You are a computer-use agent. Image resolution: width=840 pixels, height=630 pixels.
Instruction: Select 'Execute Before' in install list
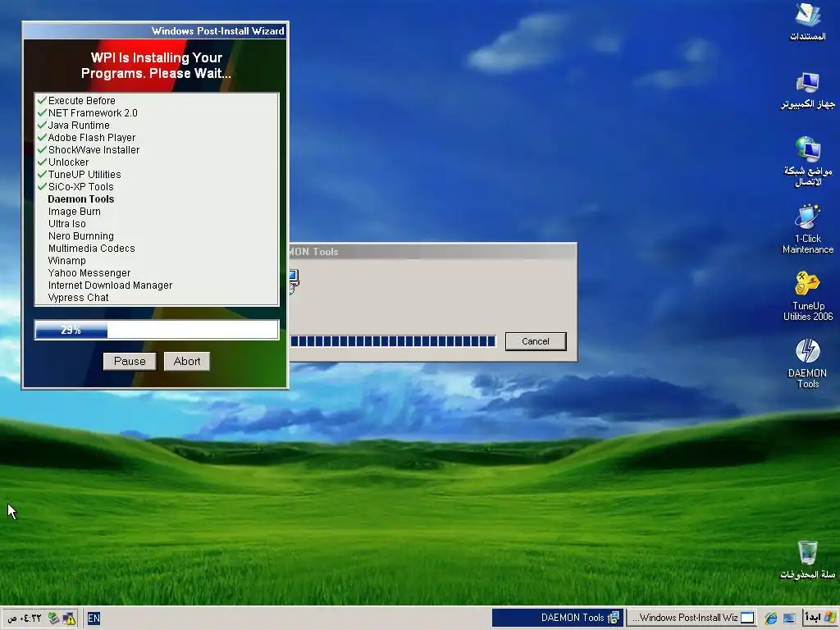pyautogui.click(x=81, y=100)
